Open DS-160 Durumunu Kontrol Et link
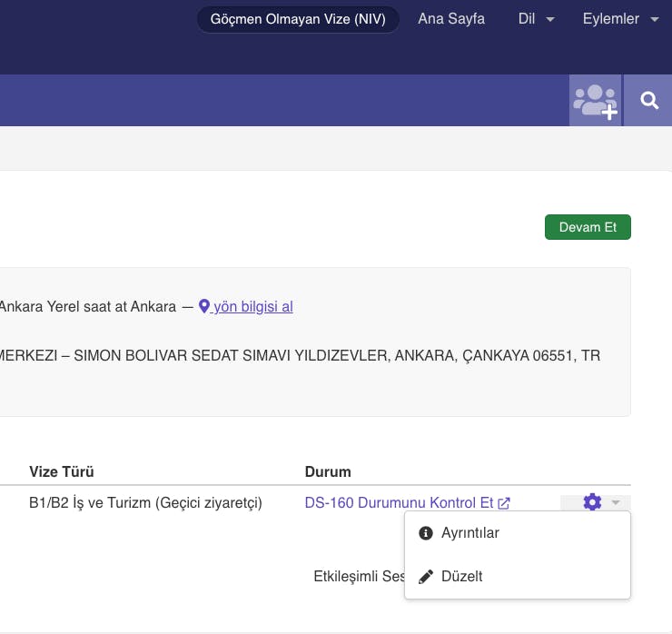This screenshot has width=672, height=634. (399, 502)
